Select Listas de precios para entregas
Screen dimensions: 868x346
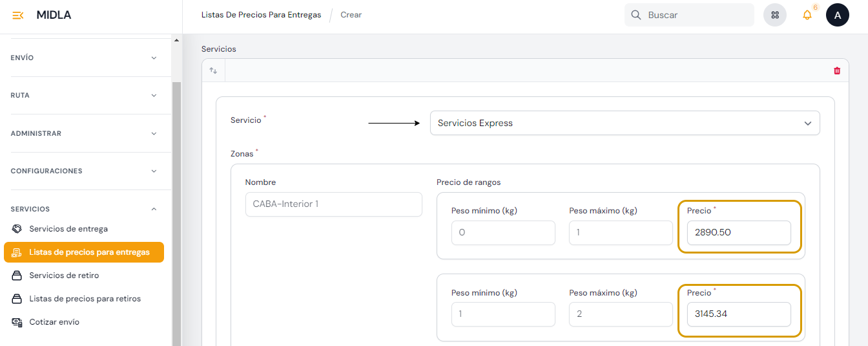[84, 252]
